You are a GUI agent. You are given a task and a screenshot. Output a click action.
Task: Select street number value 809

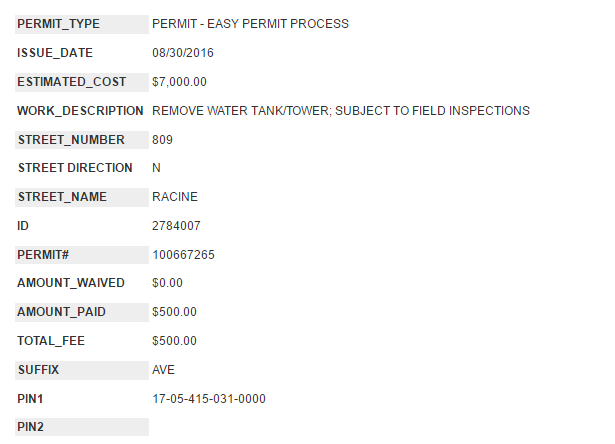(163, 140)
